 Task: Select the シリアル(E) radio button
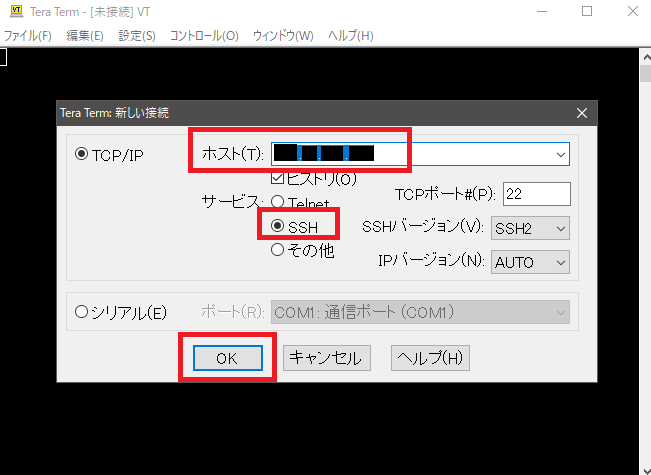(81, 312)
